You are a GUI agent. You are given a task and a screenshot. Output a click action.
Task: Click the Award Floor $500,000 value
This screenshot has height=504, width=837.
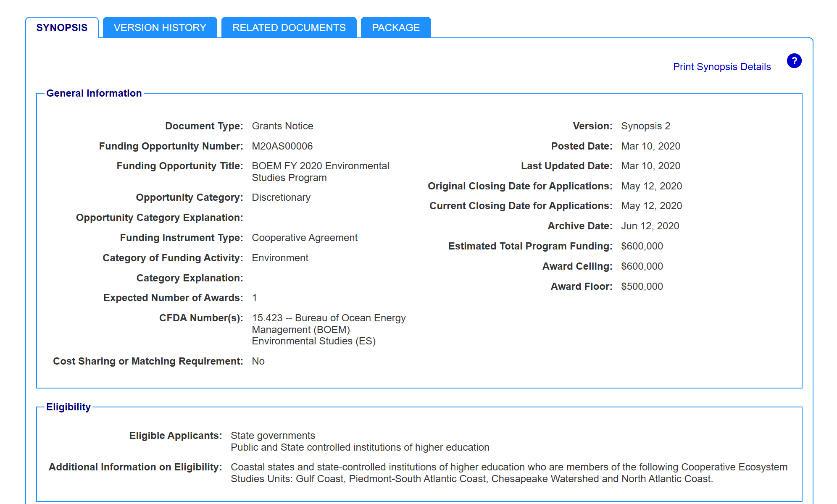tap(642, 286)
